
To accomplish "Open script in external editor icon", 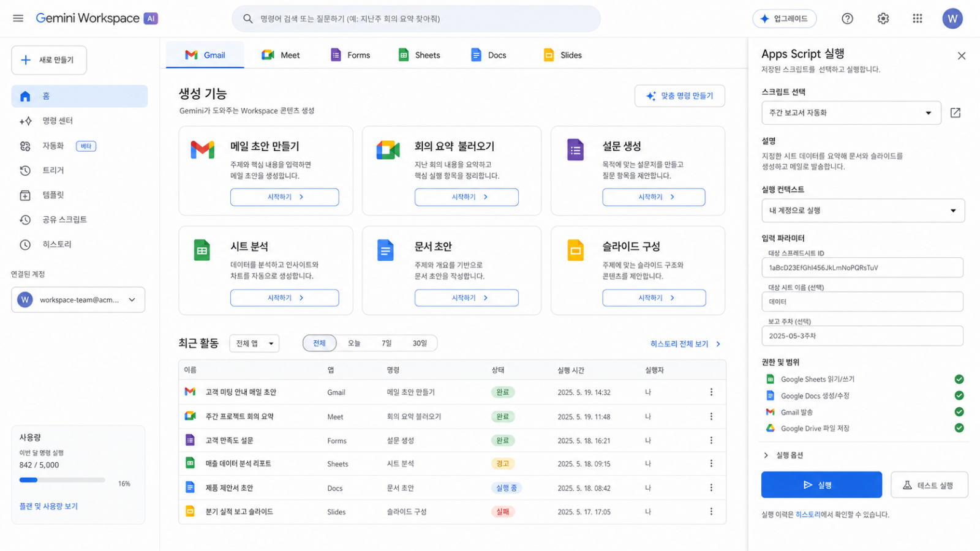I will [x=956, y=113].
